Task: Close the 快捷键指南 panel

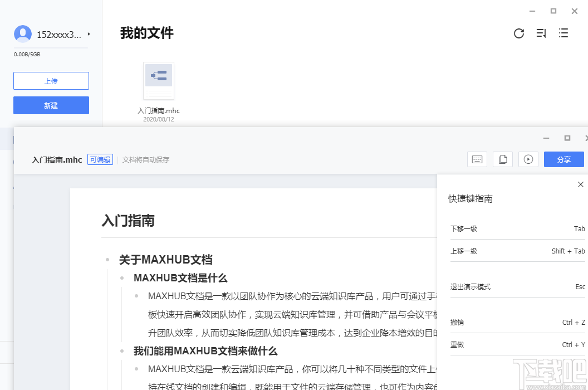Action: 581,184
